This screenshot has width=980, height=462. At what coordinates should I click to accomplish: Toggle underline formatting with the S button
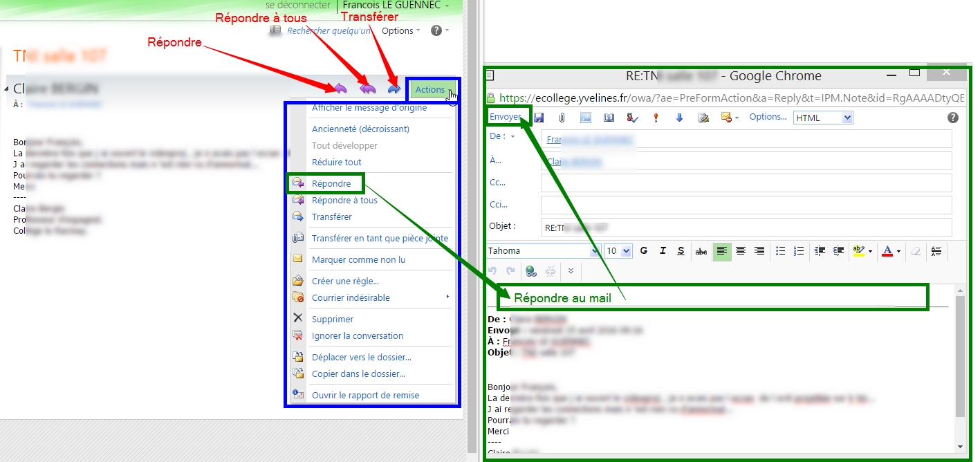(681, 251)
